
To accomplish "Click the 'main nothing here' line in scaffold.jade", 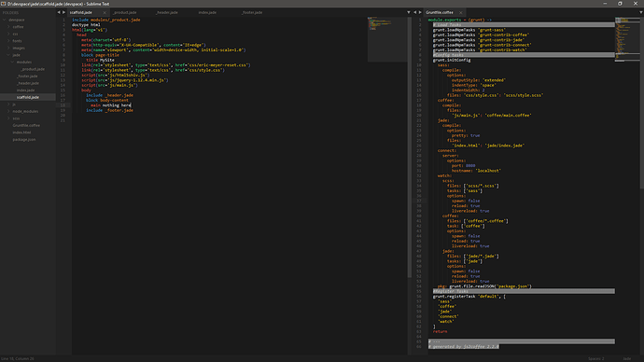I will (x=111, y=105).
